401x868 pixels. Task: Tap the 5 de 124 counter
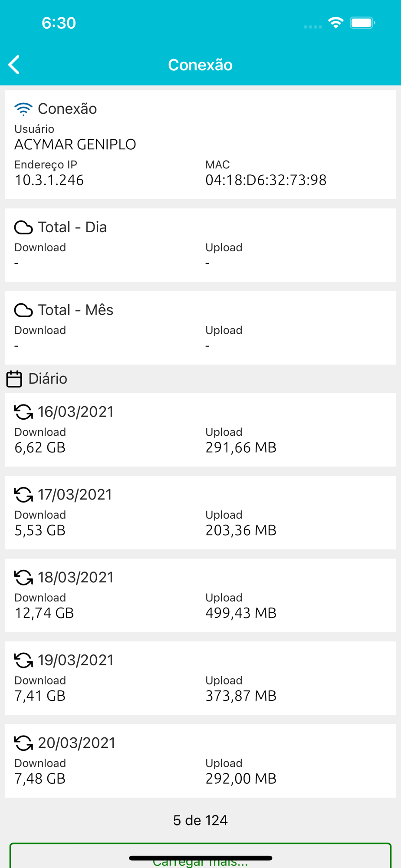point(200,820)
